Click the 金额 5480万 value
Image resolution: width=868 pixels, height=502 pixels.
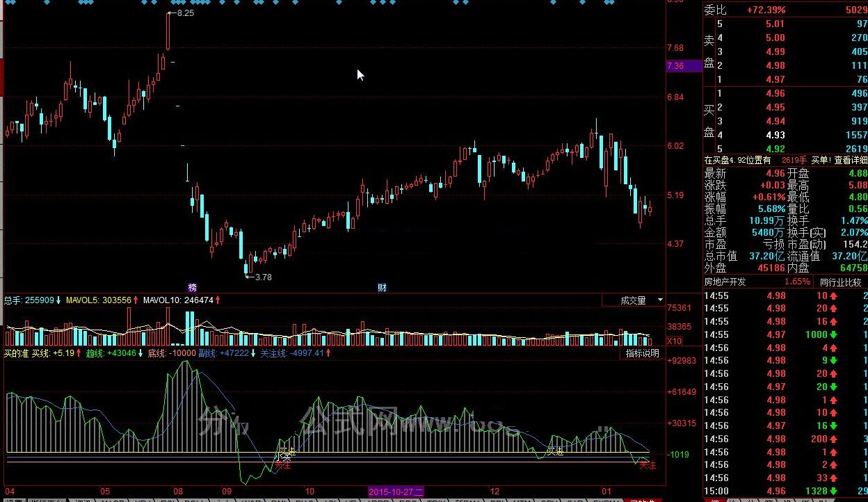click(x=768, y=233)
